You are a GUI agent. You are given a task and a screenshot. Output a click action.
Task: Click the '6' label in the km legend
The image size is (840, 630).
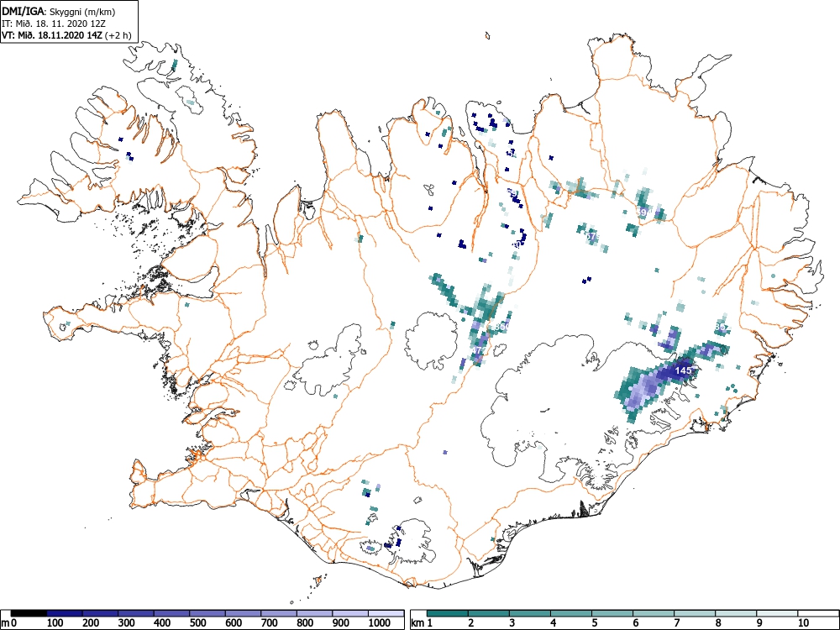click(x=636, y=623)
